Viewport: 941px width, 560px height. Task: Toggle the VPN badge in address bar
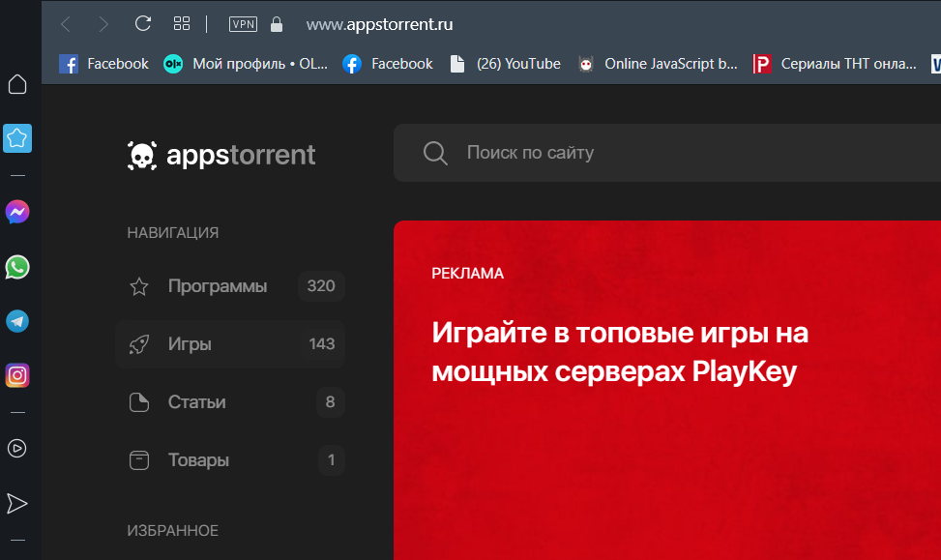[243, 24]
